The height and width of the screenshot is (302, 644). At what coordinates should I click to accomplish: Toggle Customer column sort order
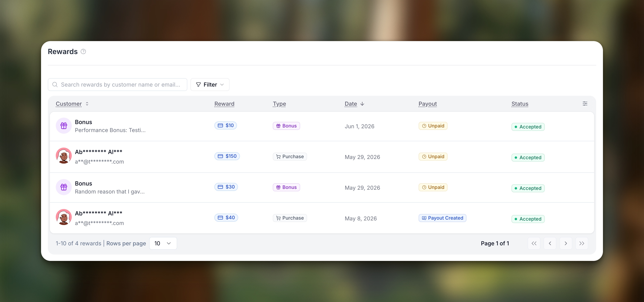click(x=87, y=104)
